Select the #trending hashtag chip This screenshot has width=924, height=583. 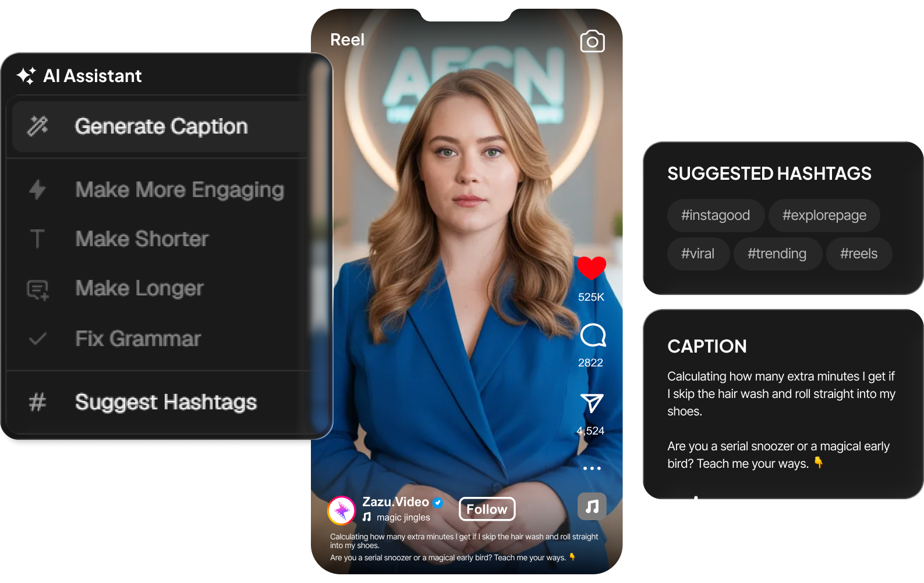777,254
